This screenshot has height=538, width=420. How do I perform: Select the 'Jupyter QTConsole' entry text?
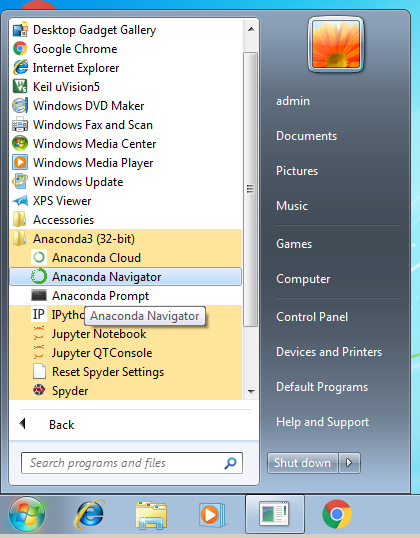[x=102, y=353]
